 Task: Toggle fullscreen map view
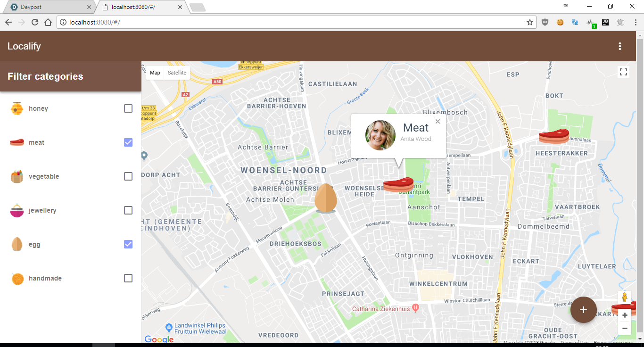(x=623, y=72)
